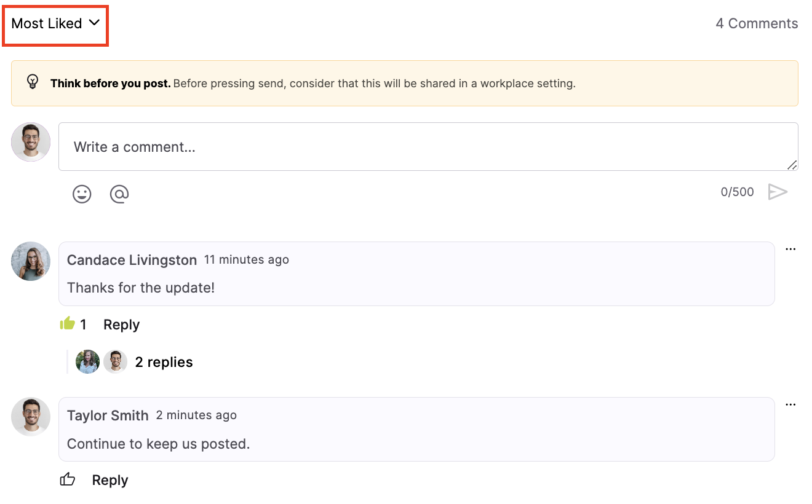The image size is (812, 504).
Task: Reply to Candace Livingston's comment
Action: 121,324
